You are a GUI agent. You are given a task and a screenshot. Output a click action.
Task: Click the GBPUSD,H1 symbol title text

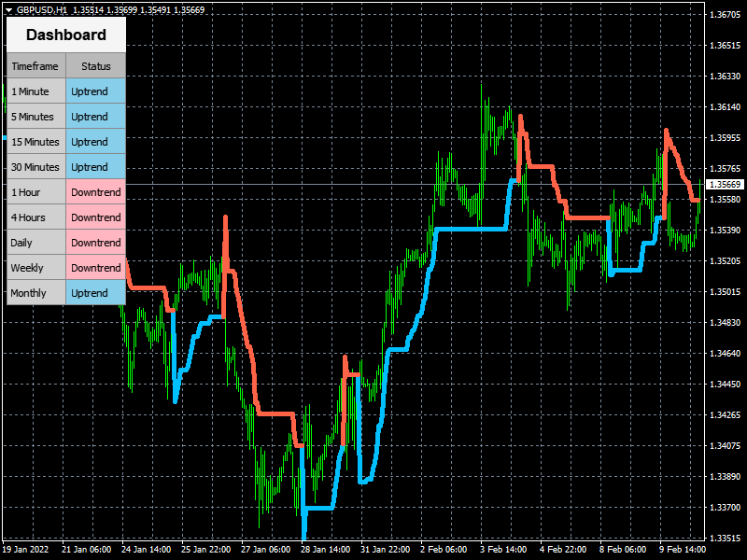[x=42, y=10]
